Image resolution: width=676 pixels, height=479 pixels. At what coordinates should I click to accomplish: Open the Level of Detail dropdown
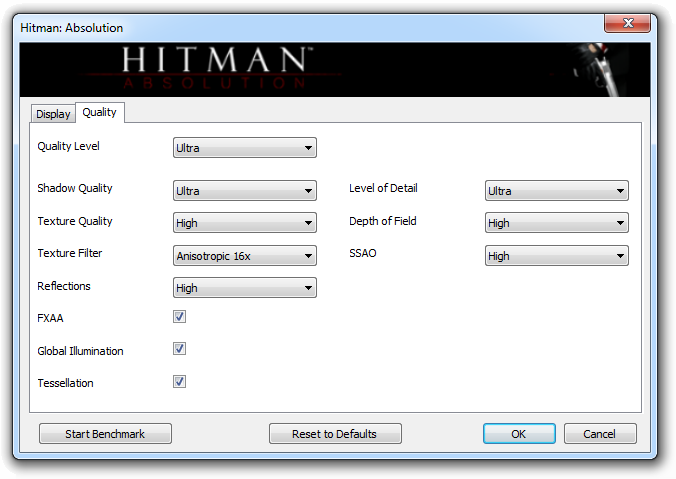[557, 191]
